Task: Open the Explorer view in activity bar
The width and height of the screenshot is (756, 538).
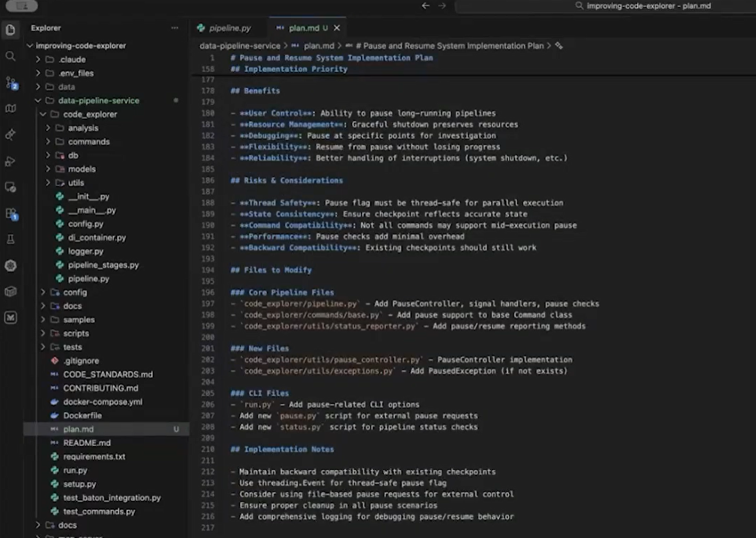Action: coord(10,30)
